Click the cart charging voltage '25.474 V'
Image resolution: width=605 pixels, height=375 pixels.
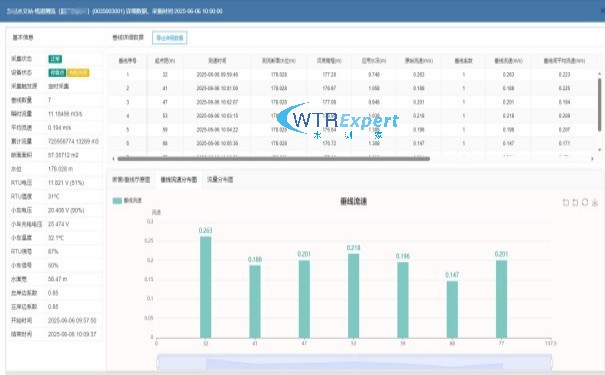click(59, 224)
